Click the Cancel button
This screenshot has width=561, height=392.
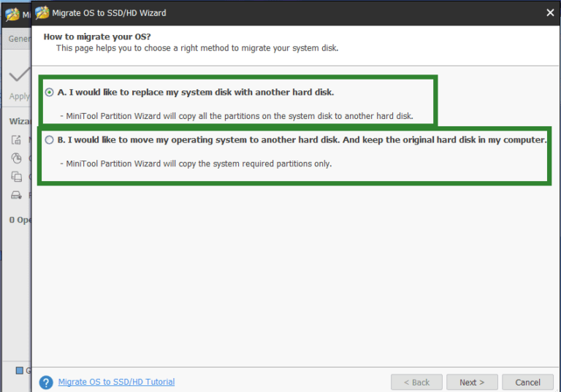click(x=527, y=383)
